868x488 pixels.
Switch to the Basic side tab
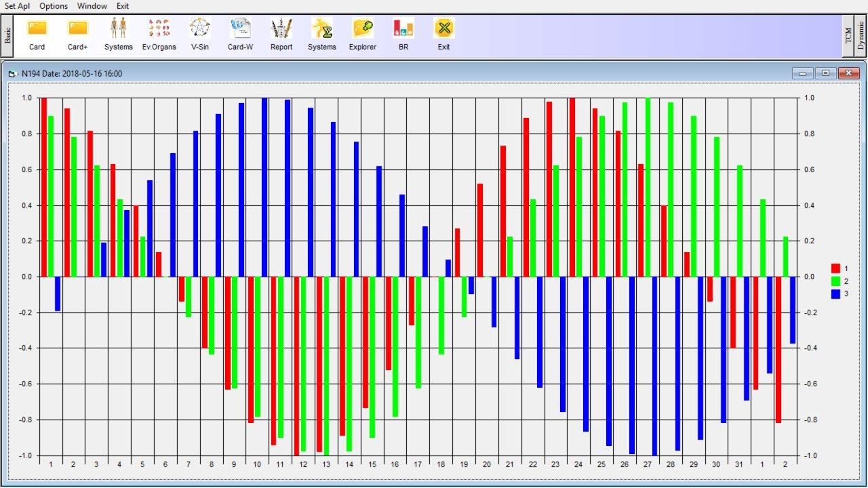click(x=7, y=35)
